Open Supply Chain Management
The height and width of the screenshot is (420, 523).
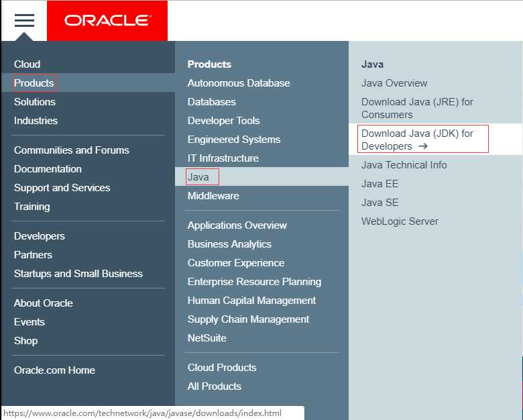coord(249,319)
